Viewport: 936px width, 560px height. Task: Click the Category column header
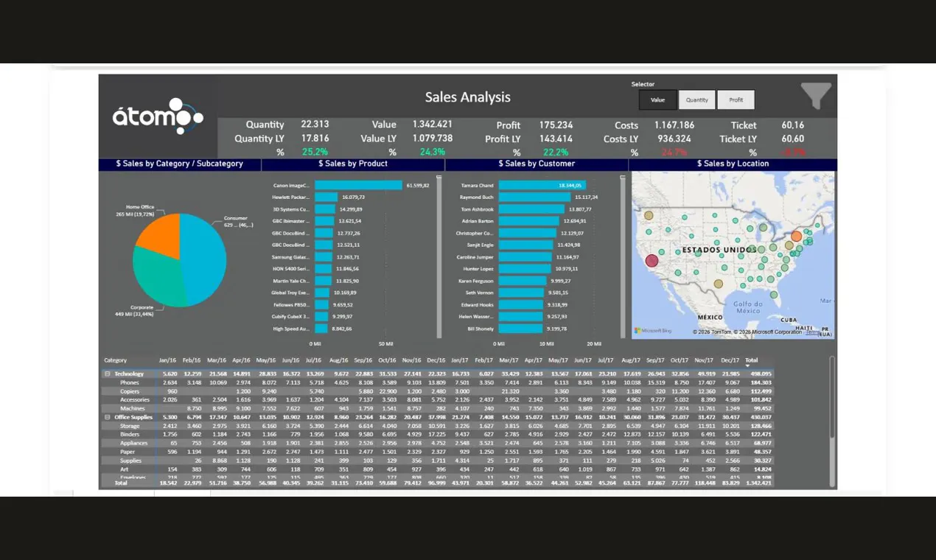116,360
